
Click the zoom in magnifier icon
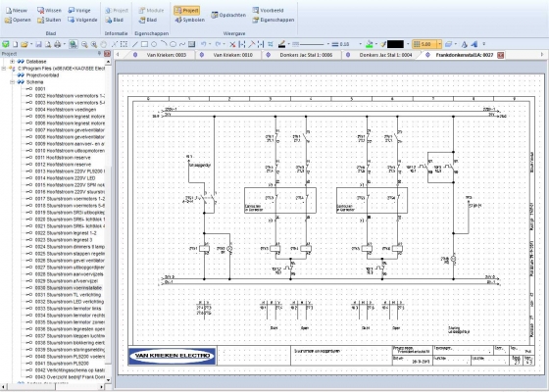pyautogui.click(x=94, y=44)
